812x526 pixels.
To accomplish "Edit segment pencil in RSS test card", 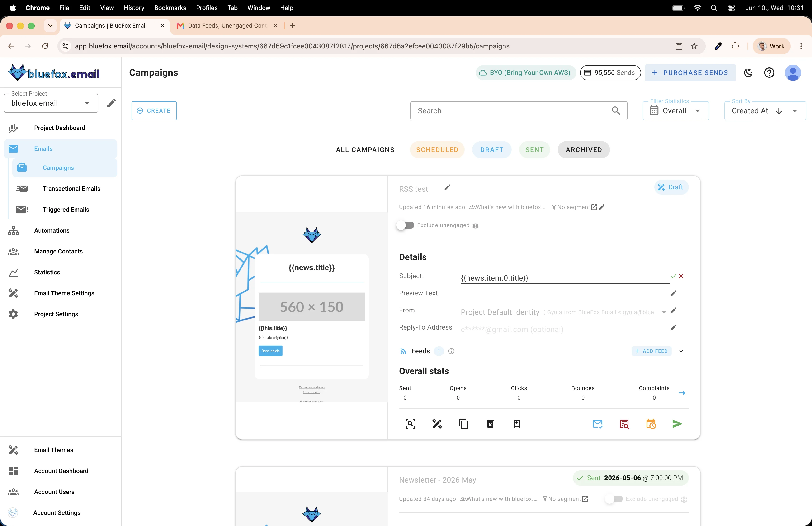I will point(602,207).
